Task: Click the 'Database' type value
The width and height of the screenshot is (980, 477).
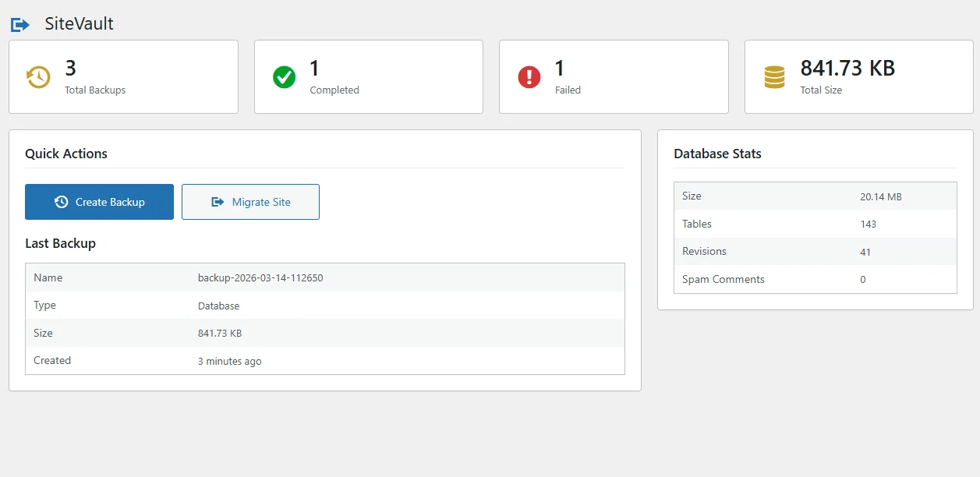Action: 219,306
